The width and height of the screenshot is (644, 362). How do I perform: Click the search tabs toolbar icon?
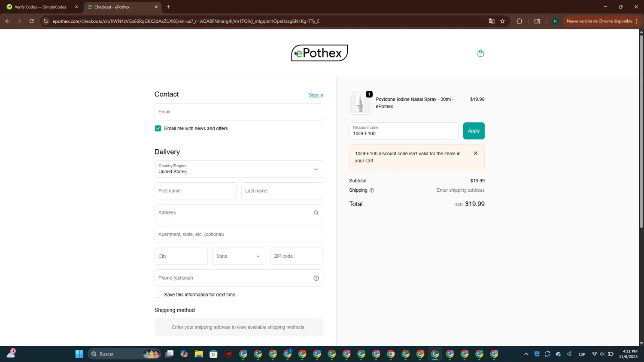click(537, 21)
